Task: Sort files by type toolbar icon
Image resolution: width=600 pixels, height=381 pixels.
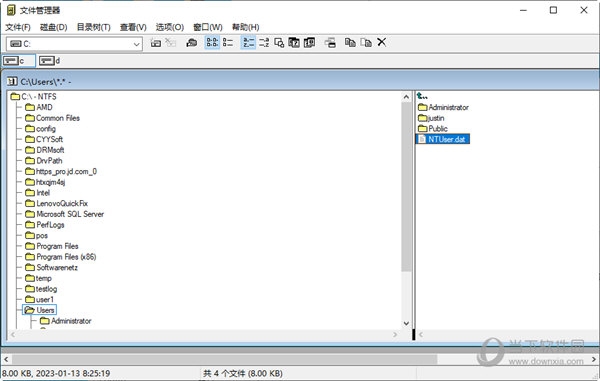Action: click(264, 42)
